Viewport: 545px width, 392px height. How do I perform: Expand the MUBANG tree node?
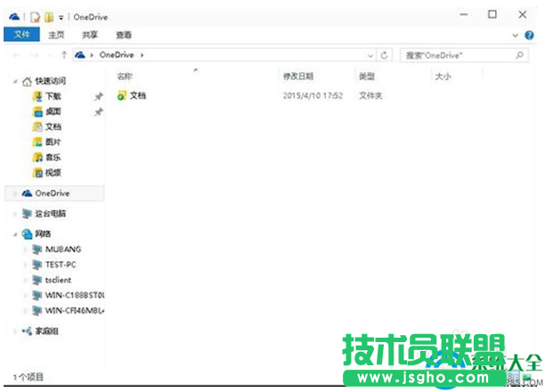click(25, 249)
